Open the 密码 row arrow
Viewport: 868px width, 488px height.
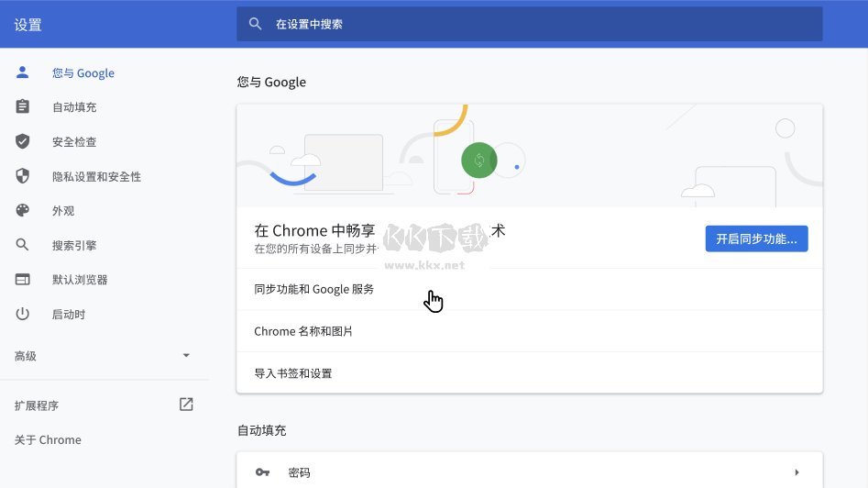tap(797, 472)
